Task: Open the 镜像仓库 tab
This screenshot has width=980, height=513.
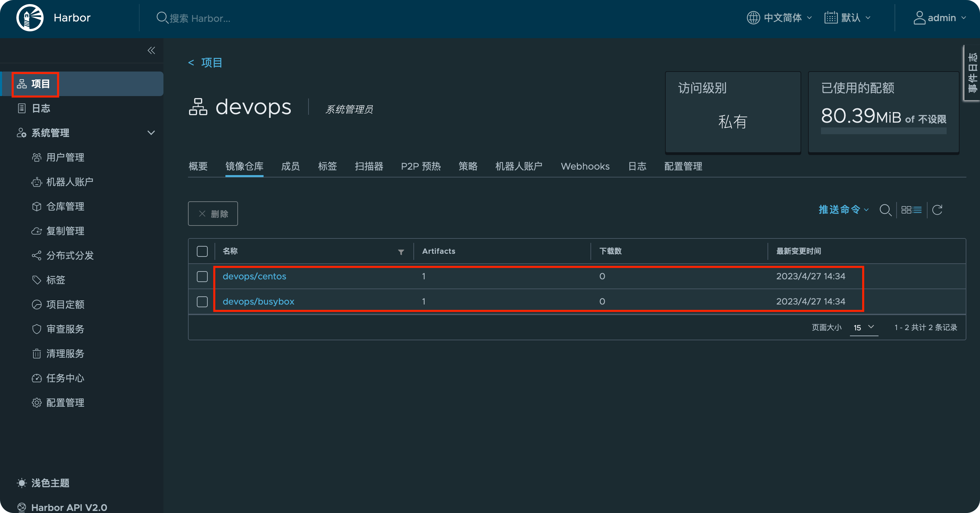Action: [x=244, y=166]
